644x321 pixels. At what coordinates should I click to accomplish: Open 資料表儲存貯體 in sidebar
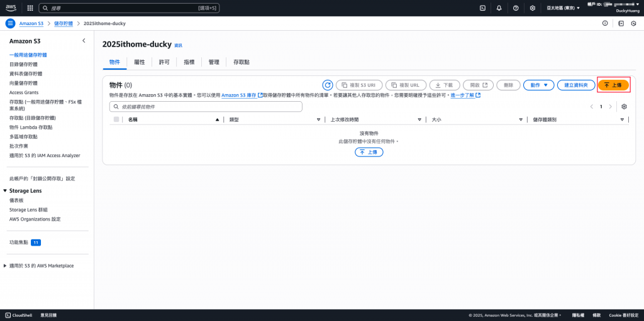coord(25,74)
